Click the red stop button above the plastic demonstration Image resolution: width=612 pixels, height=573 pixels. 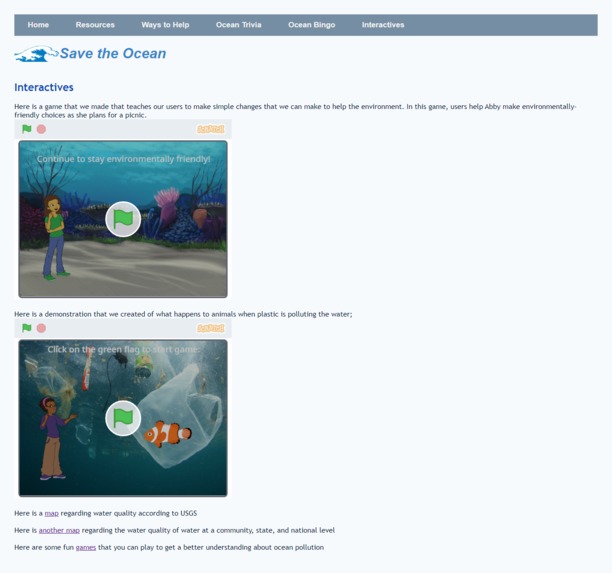[x=41, y=328]
